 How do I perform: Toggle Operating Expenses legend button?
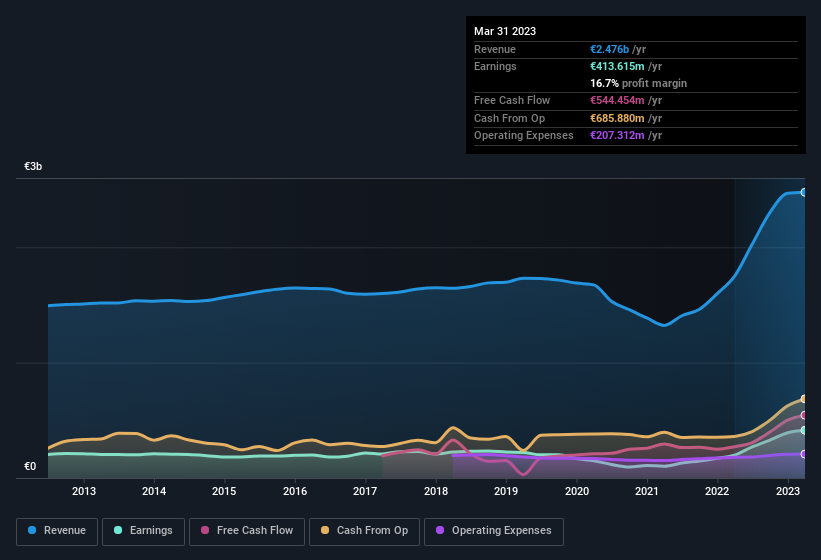(494, 531)
